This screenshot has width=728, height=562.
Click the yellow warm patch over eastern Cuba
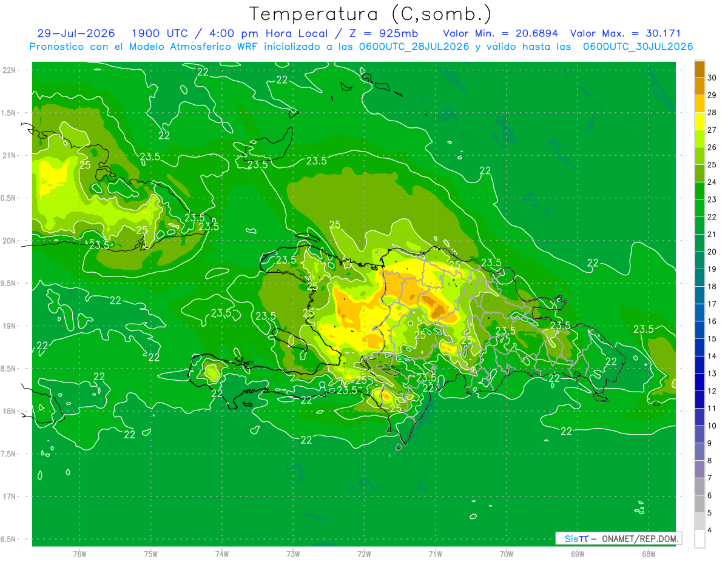(x=53, y=175)
